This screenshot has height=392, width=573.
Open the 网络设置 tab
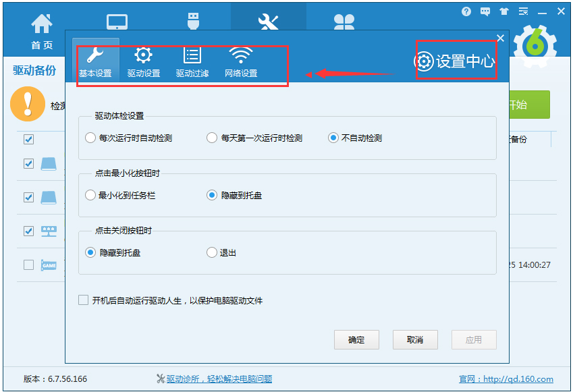click(241, 62)
